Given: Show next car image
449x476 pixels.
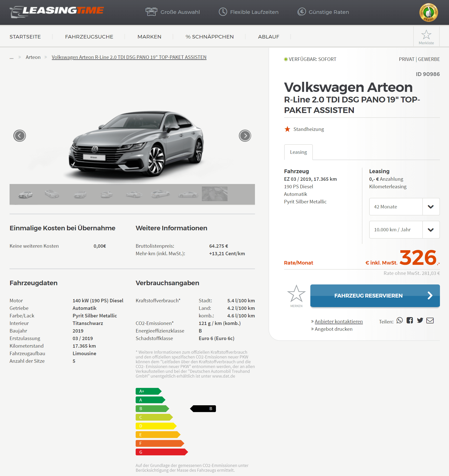Looking at the screenshot, I should [245, 136].
